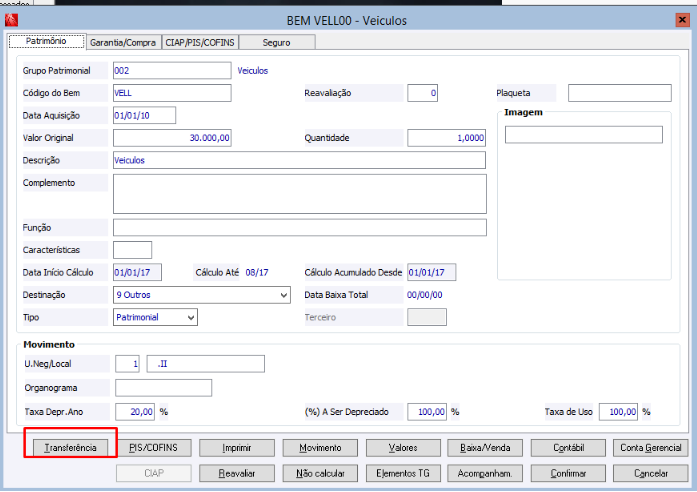This screenshot has width=697, height=492.
Task: Click the Conta Gerencial button
Action: tap(651, 448)
